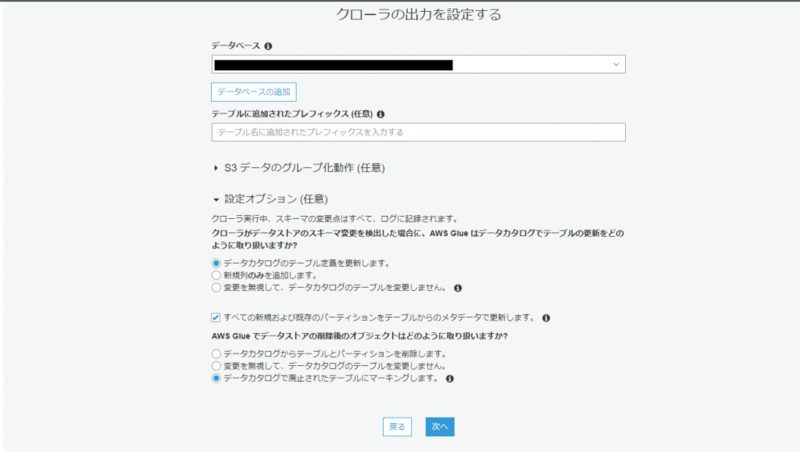Click the info icon beside データベース label
The height and width of the screenshot is (452, 800).
pos(268,46)
